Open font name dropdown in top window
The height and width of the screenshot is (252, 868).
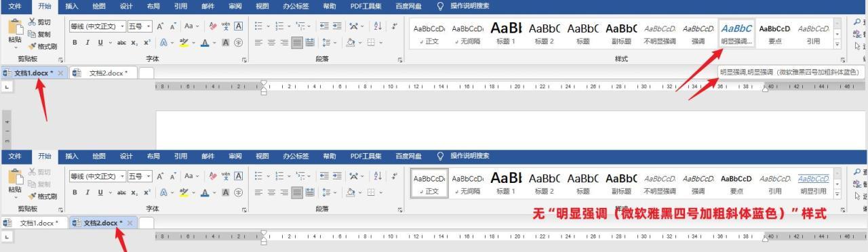[122, 26]
